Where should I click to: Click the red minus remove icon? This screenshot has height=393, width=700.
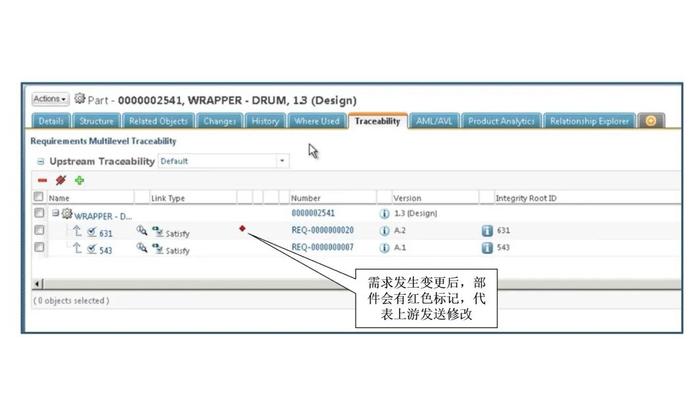point(42,180)
